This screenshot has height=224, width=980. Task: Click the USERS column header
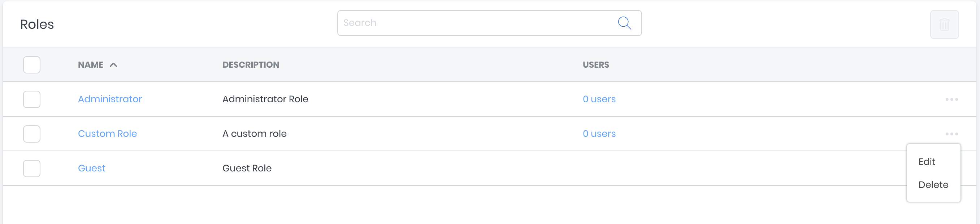pos(595,65)
